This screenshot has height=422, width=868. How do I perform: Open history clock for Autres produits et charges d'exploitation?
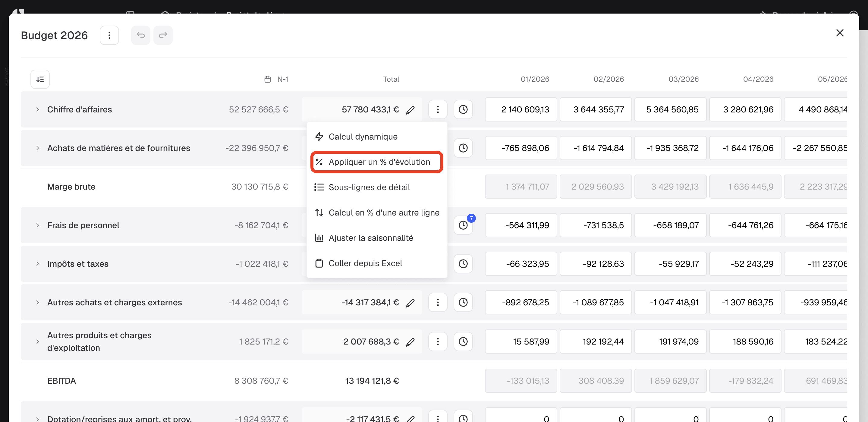pyautogui.click(x=463, y=342)
